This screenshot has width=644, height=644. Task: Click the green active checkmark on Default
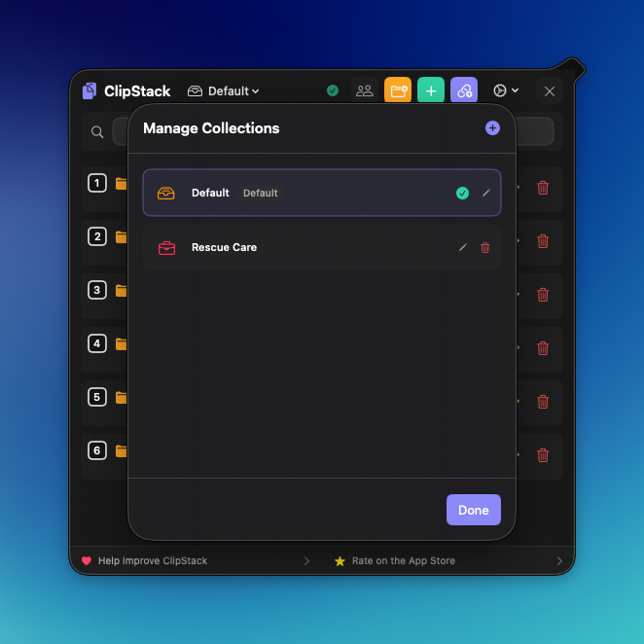462,193
